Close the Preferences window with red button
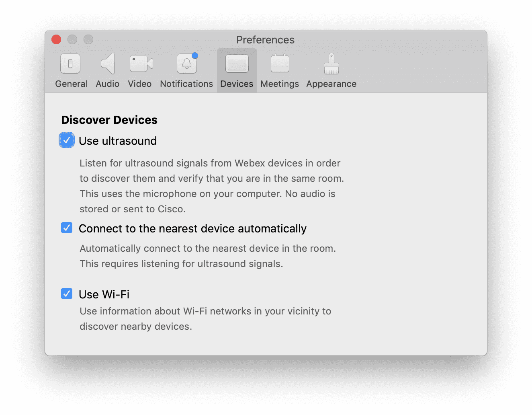Screen dimensions: 532x415 [56, 39]
